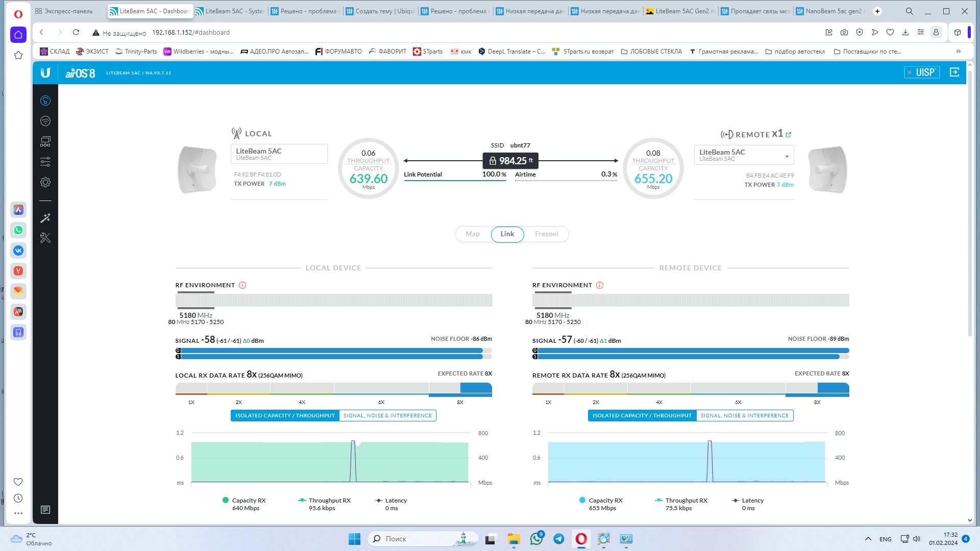The width and height of the screenshot is (980, 551).
Task: Reload the page with browser refresh icon
Action: pos(76,32)
